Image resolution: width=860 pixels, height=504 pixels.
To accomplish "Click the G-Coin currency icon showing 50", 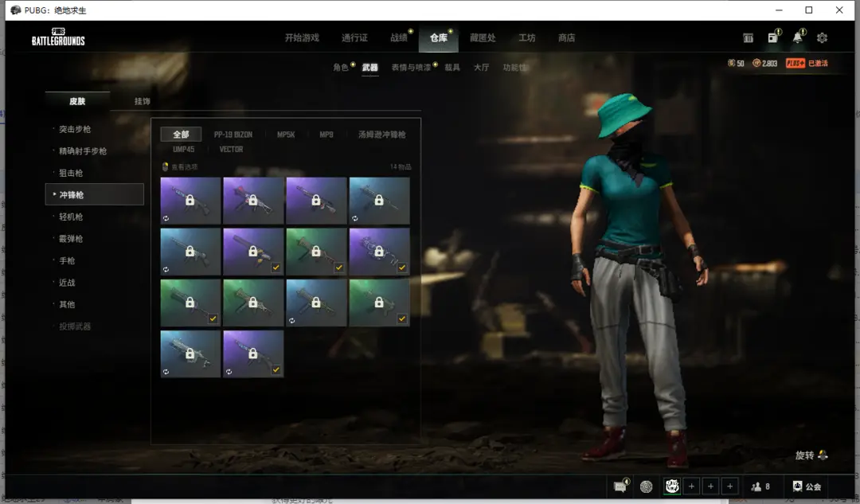I will click(x=731, y=63).
